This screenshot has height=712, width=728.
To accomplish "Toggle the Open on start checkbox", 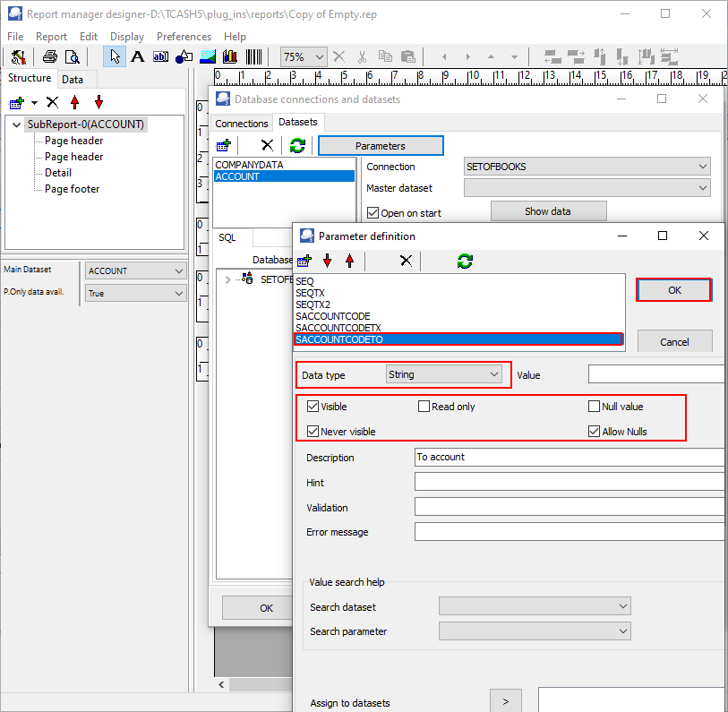I will 373,213.
